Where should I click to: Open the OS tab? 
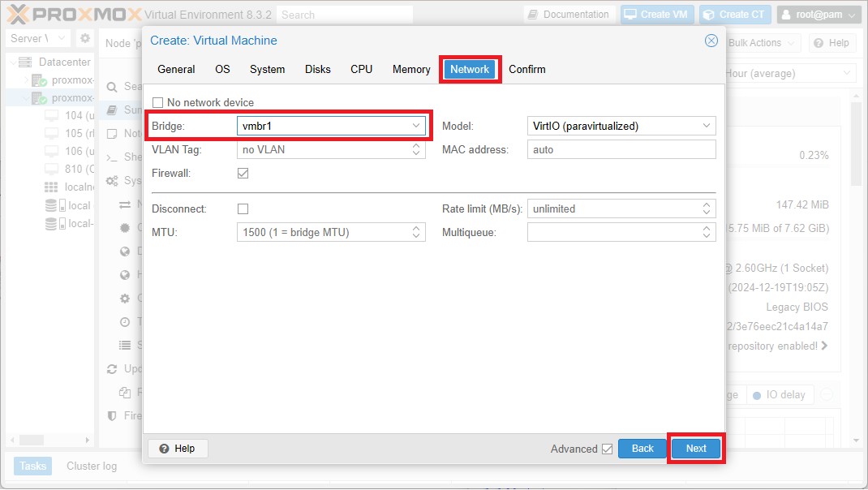point(222,69)
